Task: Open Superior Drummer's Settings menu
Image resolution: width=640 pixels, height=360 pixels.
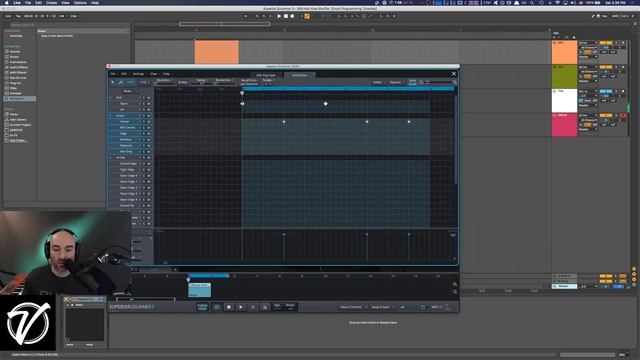Action: click(x=138, y=74)
